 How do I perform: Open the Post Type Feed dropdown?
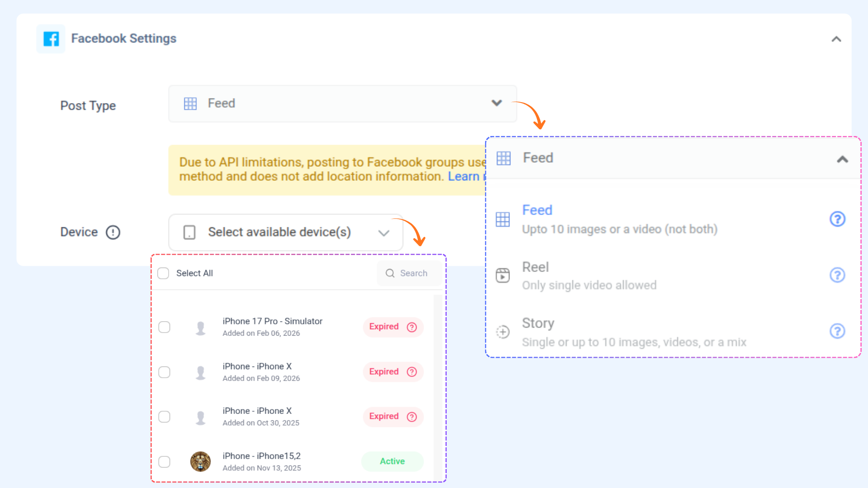tap(342, 104)
